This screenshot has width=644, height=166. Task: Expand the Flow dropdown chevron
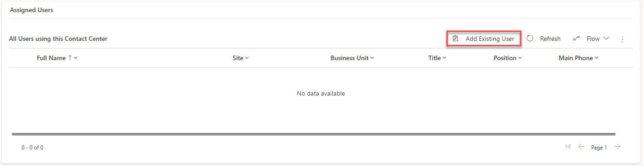[606, 39]
